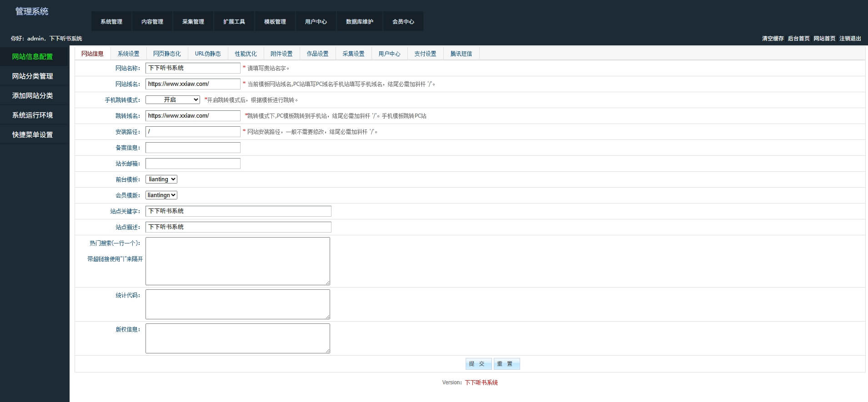Click the 网站名称 input field
The image size is (868, 402).
(193, 68)
